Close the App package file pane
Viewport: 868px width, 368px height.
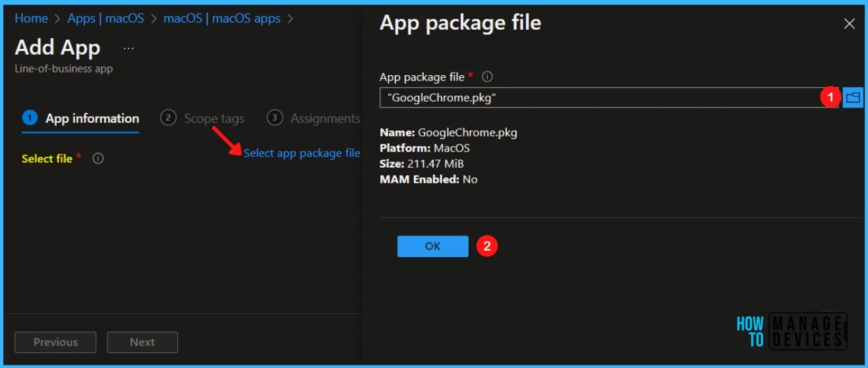[850, 24]
